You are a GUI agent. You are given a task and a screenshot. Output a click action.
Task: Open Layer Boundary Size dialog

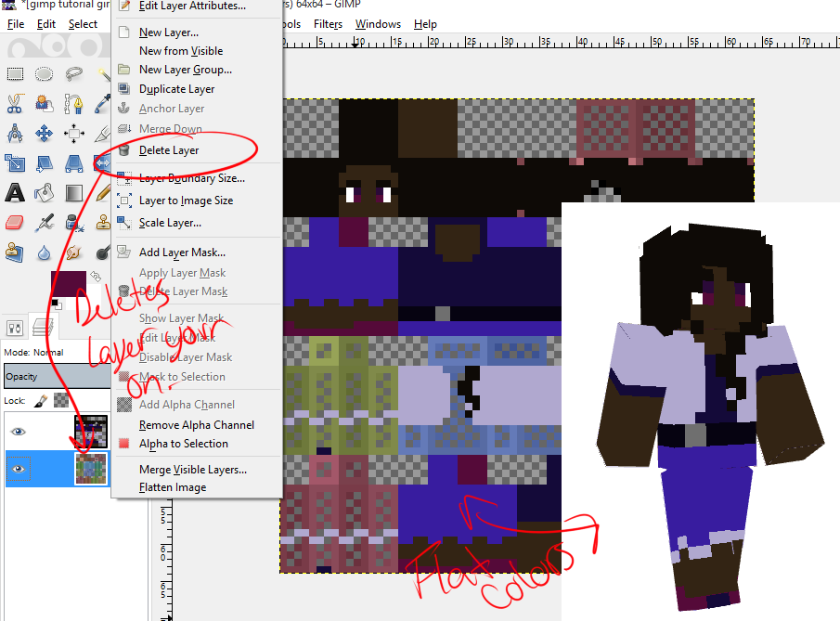pyautogui.click(x=197, y=178)
